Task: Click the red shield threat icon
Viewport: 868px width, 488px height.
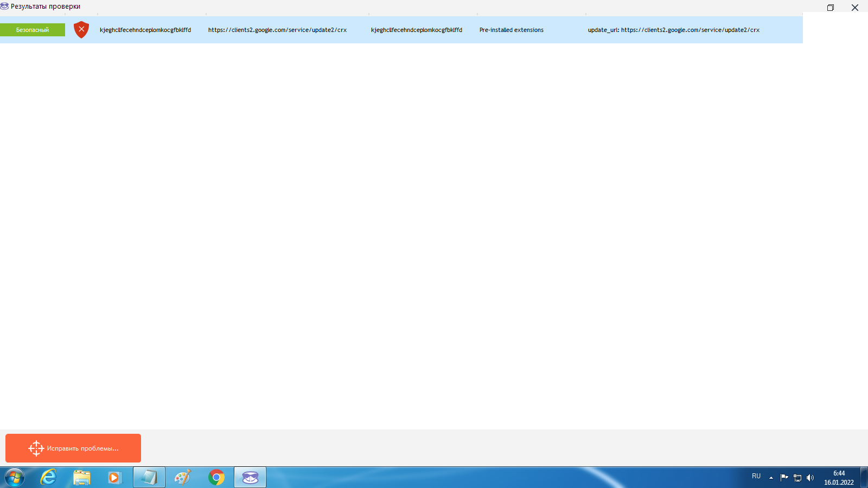Action: [81, 29]
